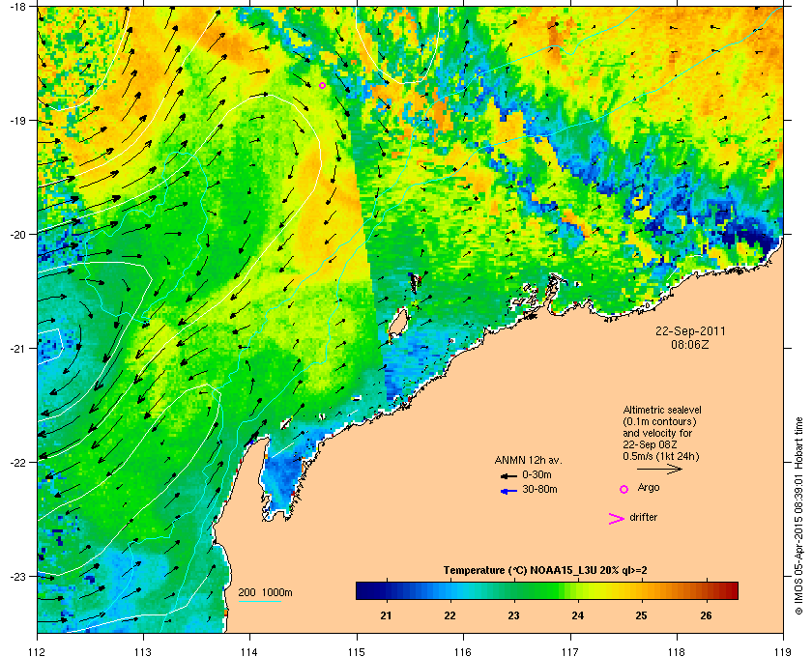Click latitude axis label -21
Screen dimensions: 812x657
pos(17,349)
